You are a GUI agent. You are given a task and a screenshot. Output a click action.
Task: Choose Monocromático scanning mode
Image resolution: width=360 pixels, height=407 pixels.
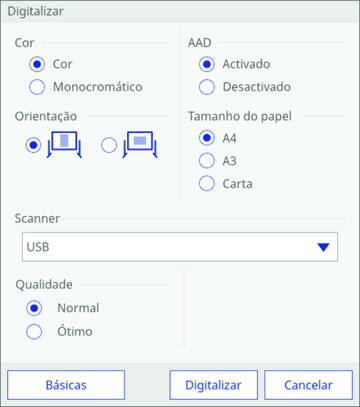click(x=37, y=87)
